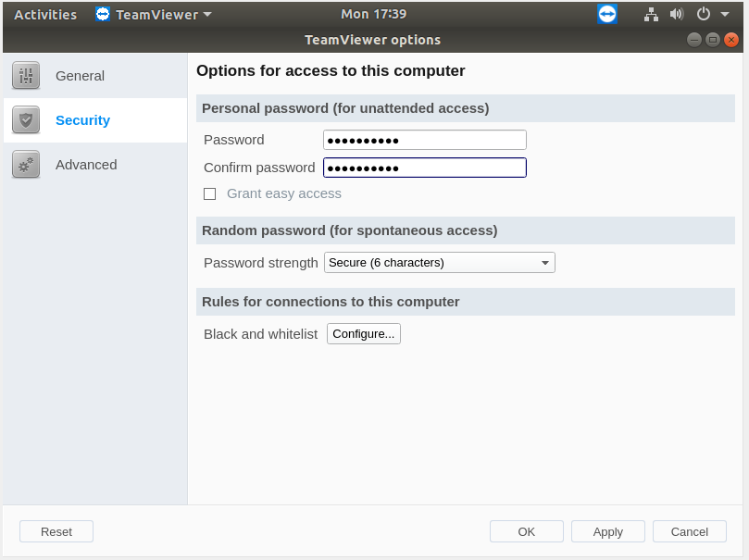Click the TeamViewer logo beside app menu
Viewport: 749px width, 560px height.
[102, 14]
